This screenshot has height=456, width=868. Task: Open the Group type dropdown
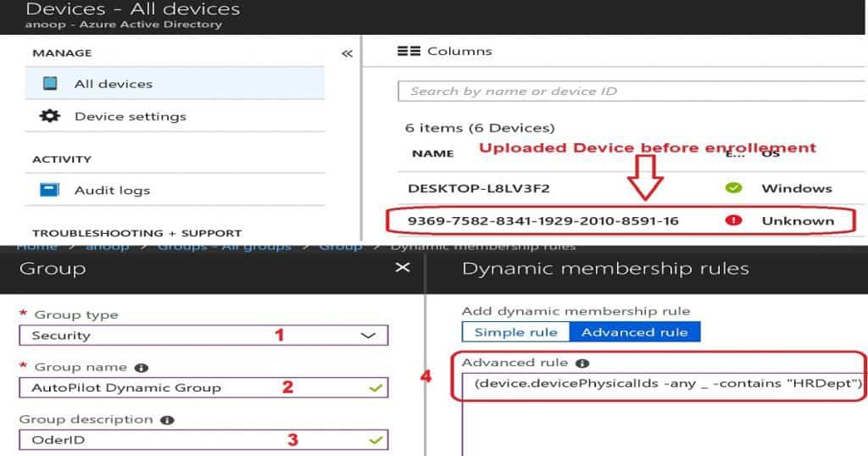[x=203, y=336]
